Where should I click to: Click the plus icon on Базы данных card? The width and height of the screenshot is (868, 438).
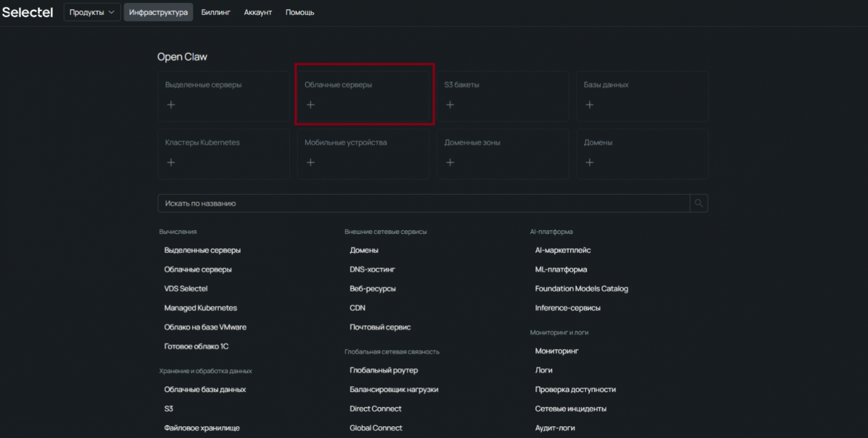pyautogui.click(x=590, y=104)
